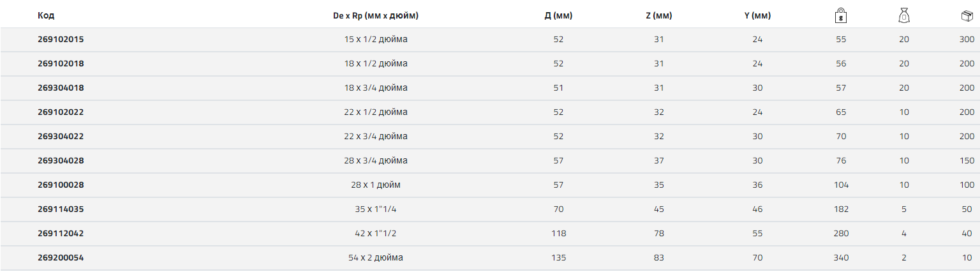This screenshot has width=980, height=272.
Task: Click the Д (мм) column header
Action: coord(558,16)
